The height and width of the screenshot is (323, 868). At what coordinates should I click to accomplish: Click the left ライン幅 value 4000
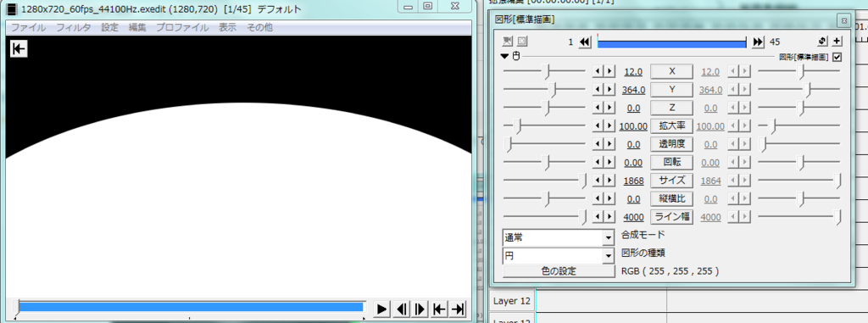[633, 217]
